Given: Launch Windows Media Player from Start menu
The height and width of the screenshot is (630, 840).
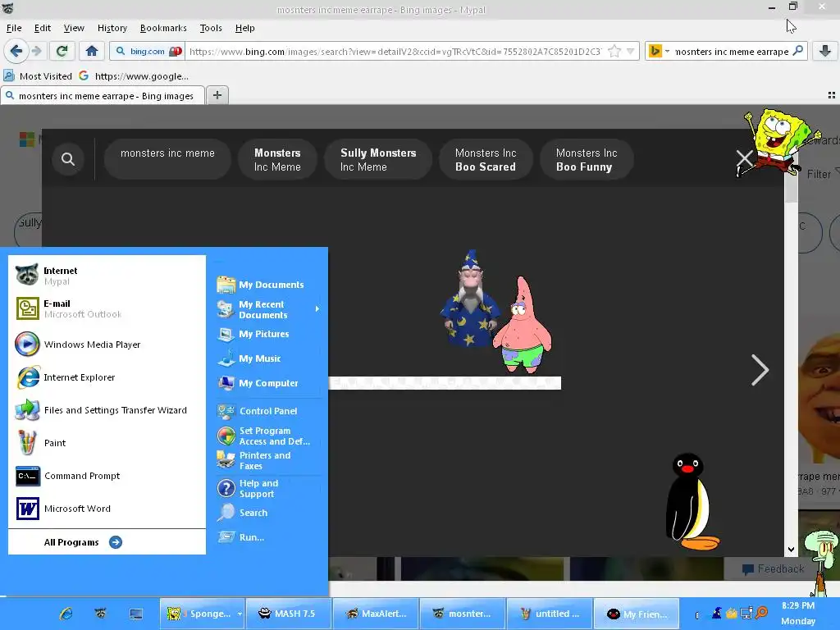Looking at the screenshot, I should pyautogui.click(x=107, y=345).
